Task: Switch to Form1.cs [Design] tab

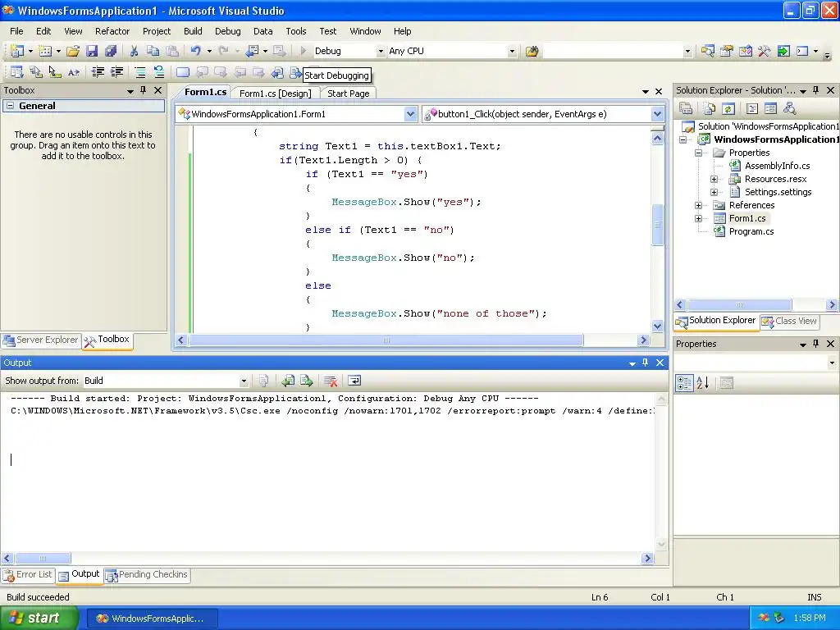Action: click(276, 94)
